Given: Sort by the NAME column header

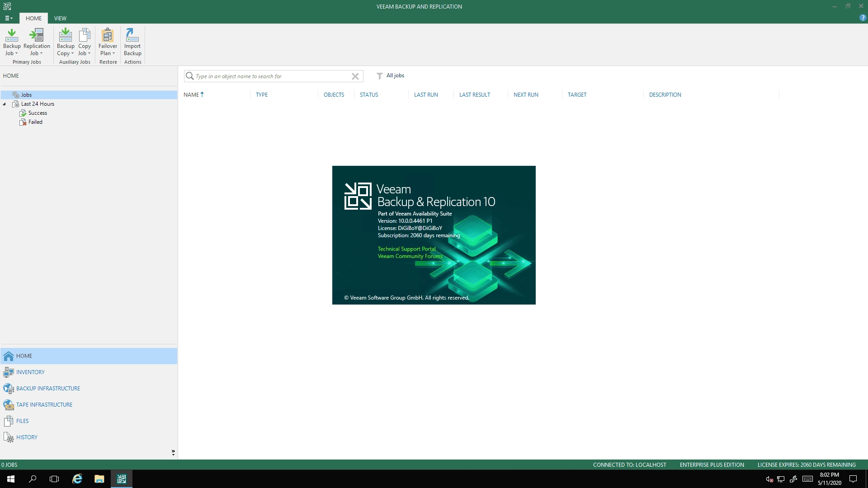Looking at the screenshot, I should coord(191,95).
